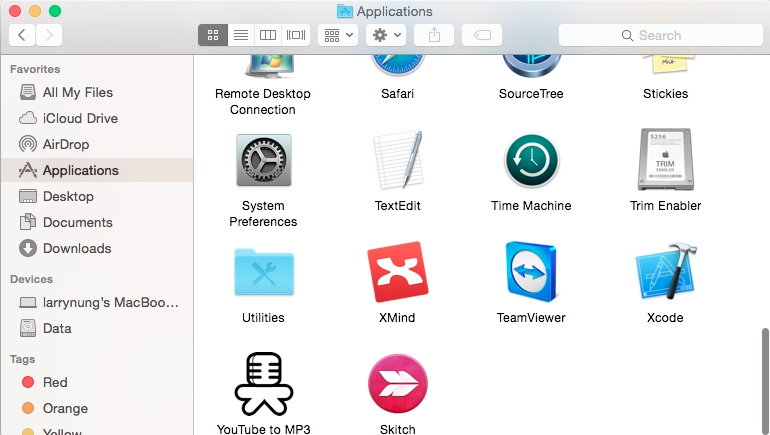Viewport: 770px width, 435px height.
Task: Click the Utilities label text
Action: [263, 318]
